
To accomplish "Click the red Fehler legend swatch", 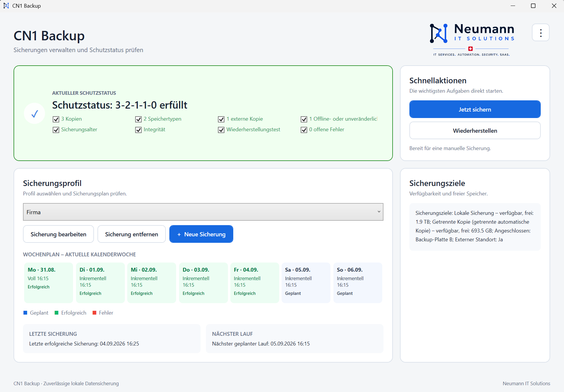I will 95,313.
